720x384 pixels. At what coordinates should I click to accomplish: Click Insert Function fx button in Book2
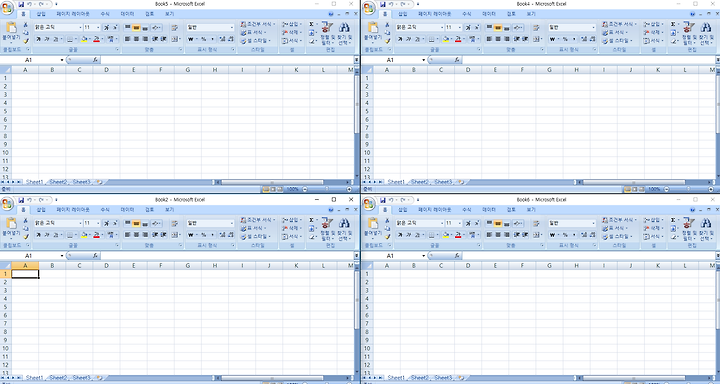tap(95, 255)
